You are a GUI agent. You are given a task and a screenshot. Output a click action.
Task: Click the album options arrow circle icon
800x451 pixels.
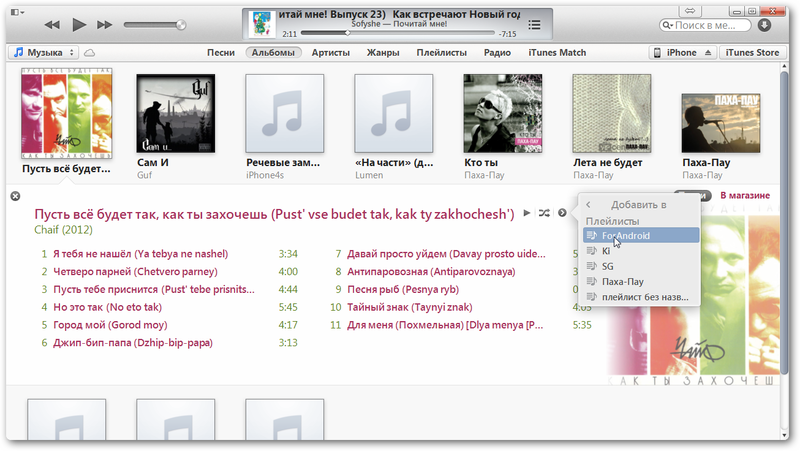[562, 213]
